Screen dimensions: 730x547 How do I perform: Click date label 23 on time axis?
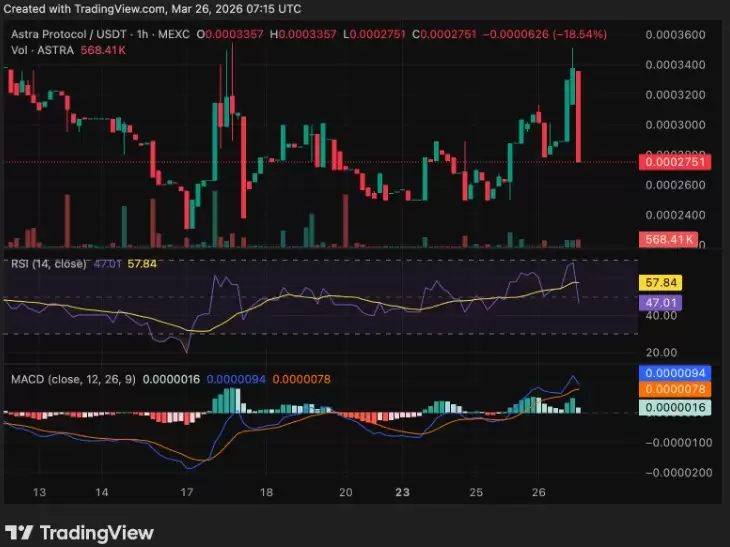pyautogui.click(x=400, y=492)
